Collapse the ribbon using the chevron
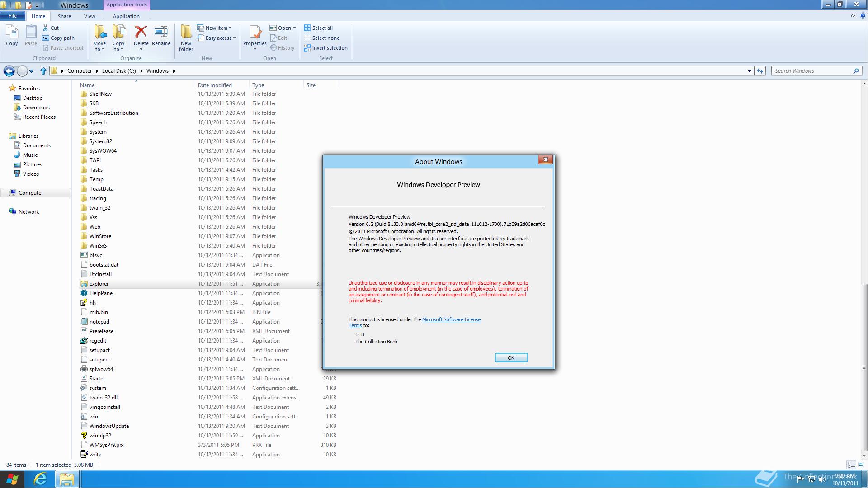The height and width of the screenshot is (488, 868). 853,15
